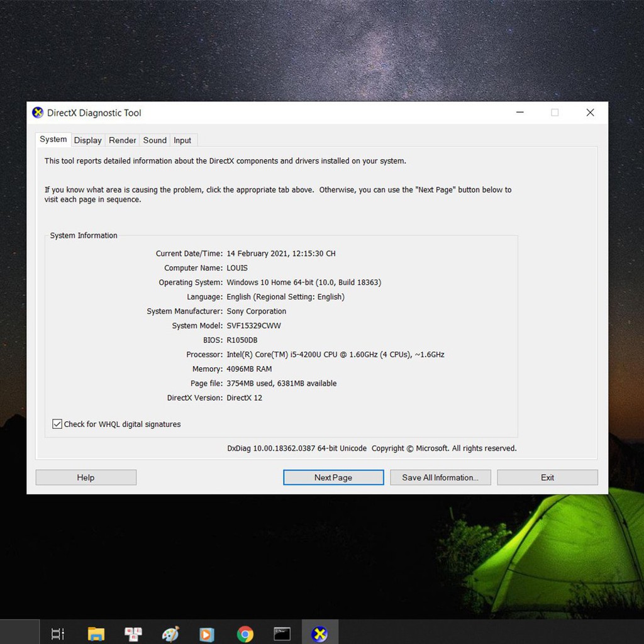Image resolution: width=644 pixels, height=644 pixels.
Task: Click computer name value 'LOUIS'
Action: click(x=237, y=268)
